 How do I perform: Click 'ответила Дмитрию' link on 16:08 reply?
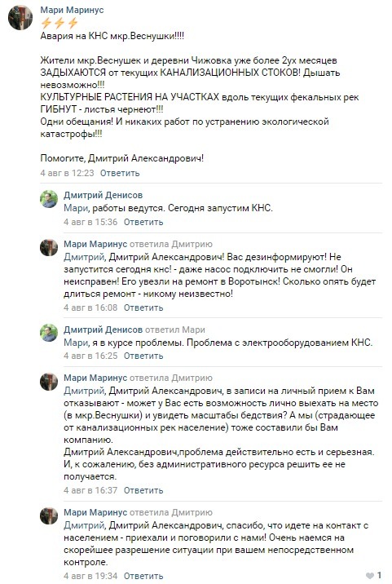pos(171,245)
